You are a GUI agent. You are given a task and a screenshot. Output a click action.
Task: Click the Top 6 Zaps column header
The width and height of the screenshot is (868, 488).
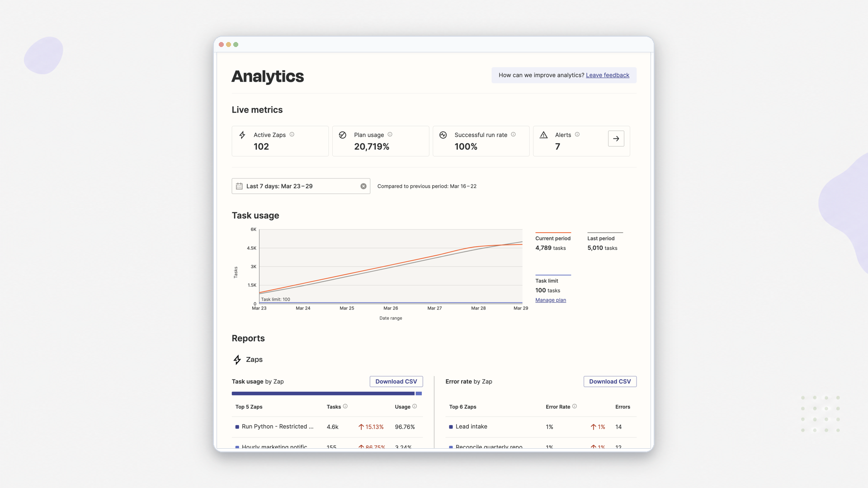pyautogui.click(x=462, y=407)
